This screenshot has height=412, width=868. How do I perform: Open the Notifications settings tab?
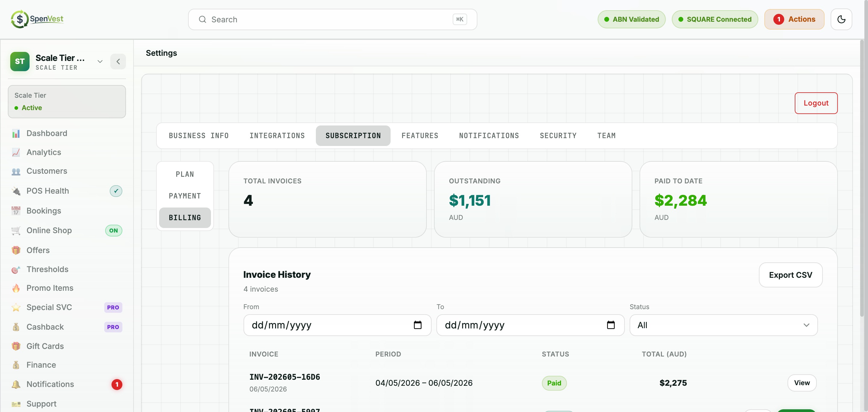point(489,135)
